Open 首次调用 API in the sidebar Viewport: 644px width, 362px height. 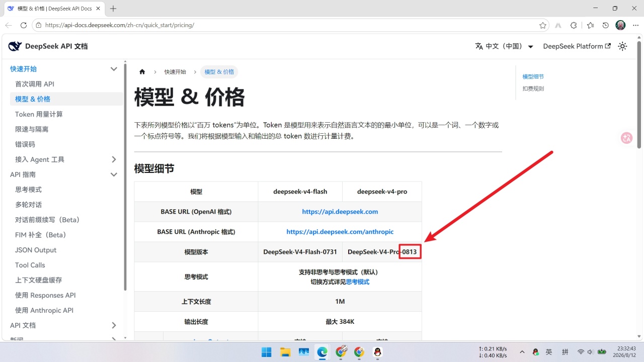35,84
